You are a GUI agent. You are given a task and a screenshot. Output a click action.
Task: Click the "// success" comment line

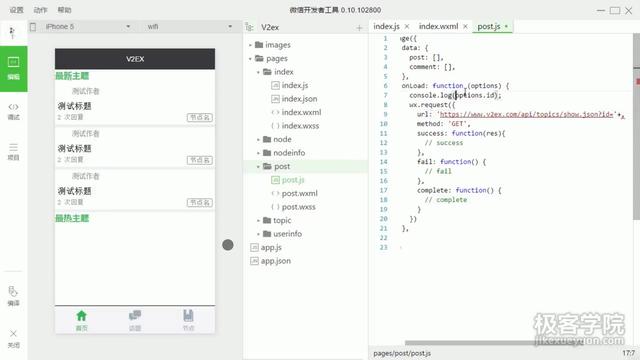[x=444, y=143]
